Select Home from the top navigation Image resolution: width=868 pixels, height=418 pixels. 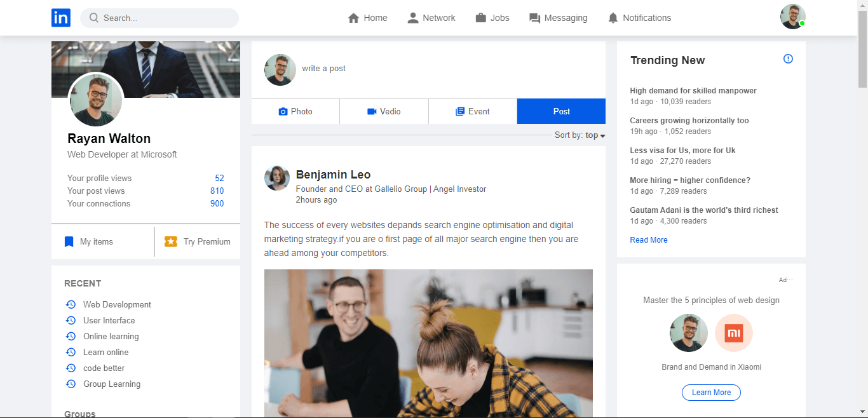coord(367,17)
